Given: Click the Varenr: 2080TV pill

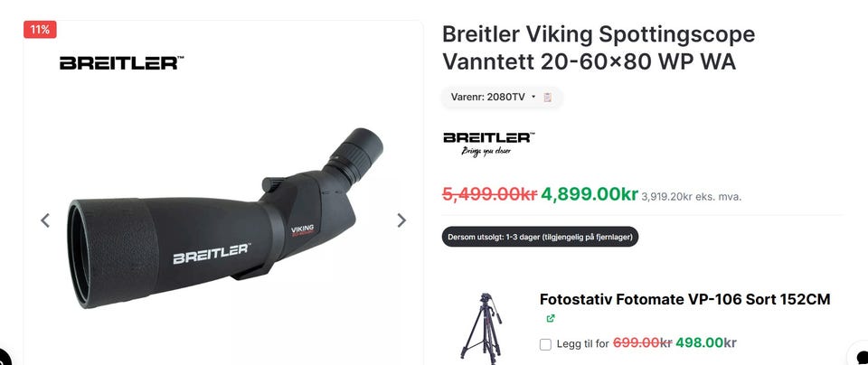Looking at the screenshot, I should [x=502, y=98].
